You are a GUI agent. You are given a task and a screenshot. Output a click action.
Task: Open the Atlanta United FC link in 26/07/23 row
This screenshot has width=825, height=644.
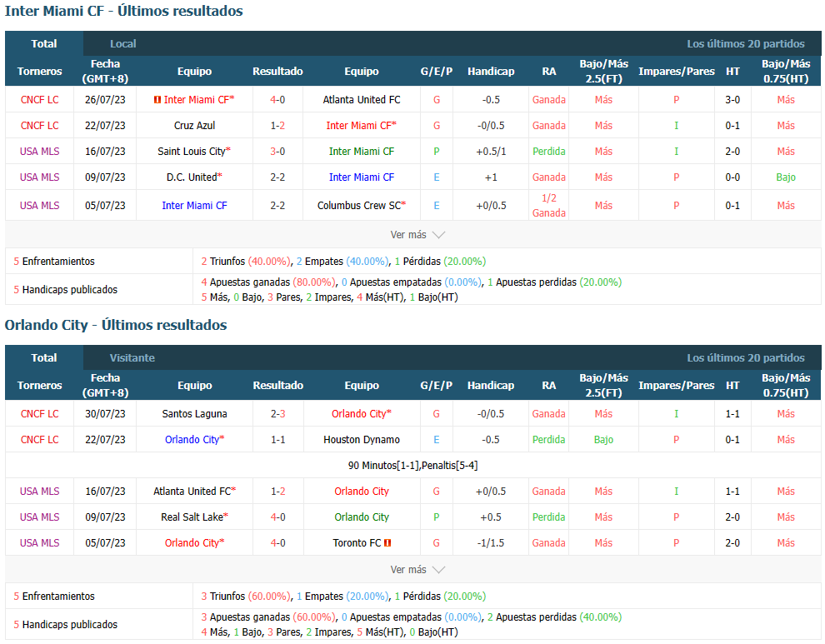click(362, 100)
